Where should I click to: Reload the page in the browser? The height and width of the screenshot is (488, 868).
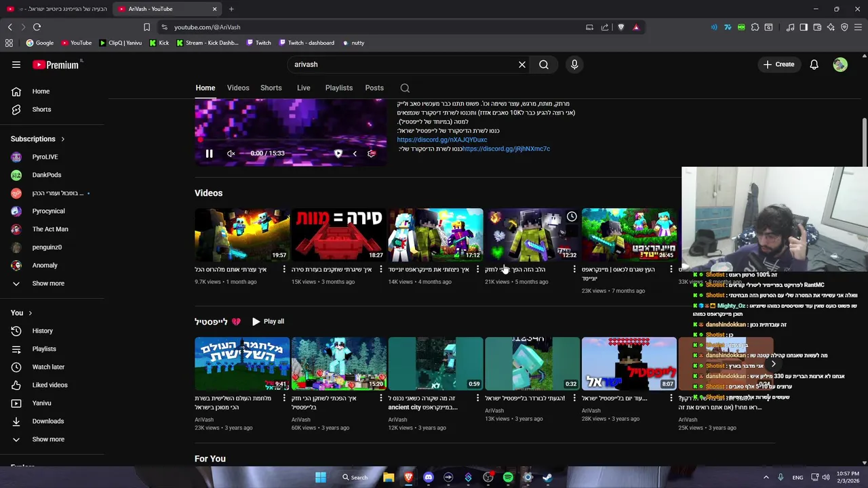click(x=37, y=27)
